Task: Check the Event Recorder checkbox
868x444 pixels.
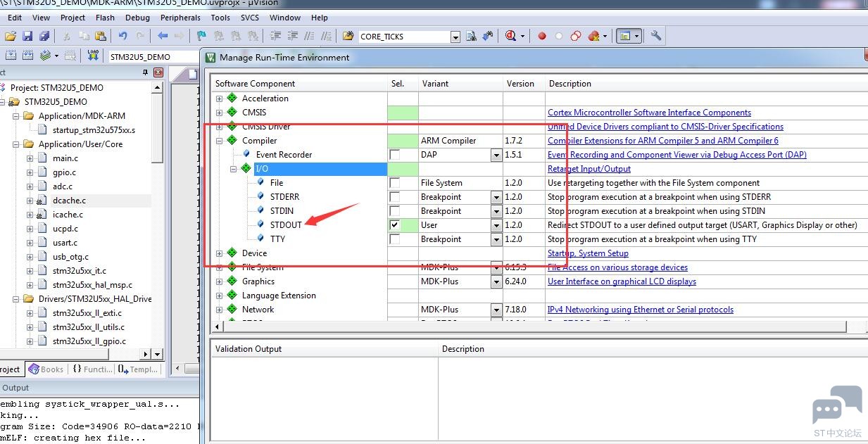Action: (x=395, y=155)
